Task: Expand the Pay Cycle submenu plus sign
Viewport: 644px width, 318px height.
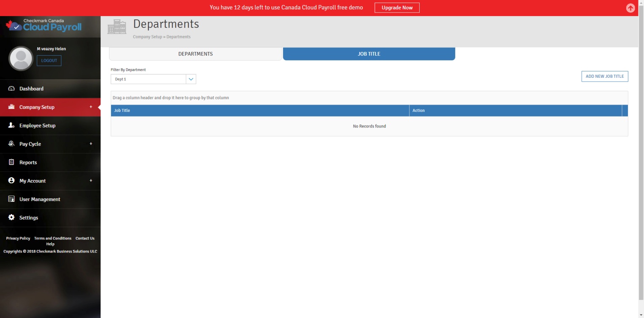Action: click(91, 144)
